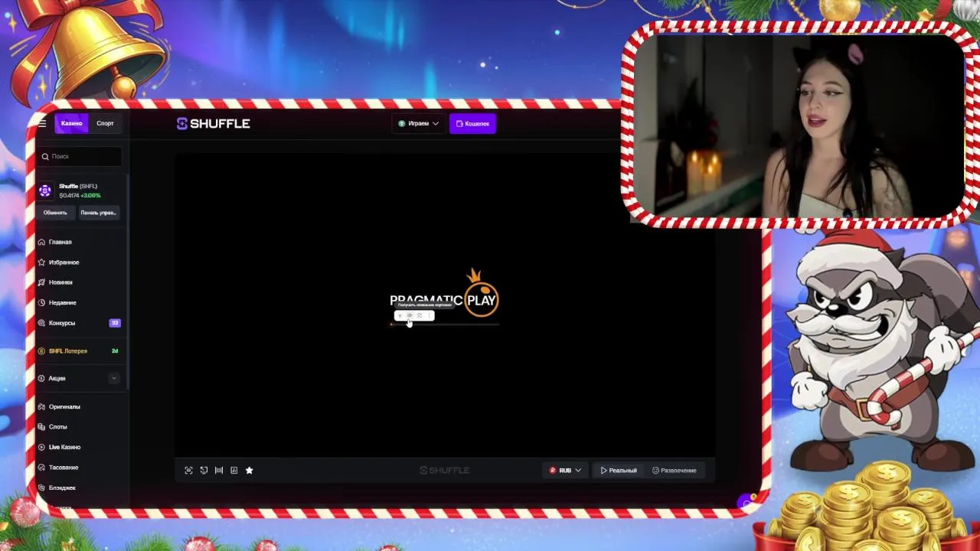Open Слоты category
Screen dimensions: 980x551
click(x=58, y=427)
